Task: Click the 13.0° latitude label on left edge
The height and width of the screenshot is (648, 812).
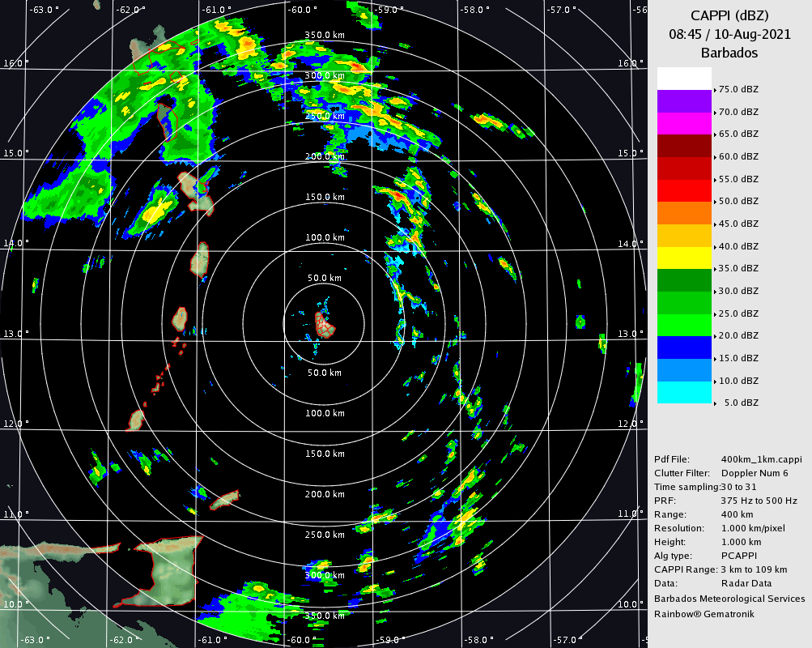Action: tap(16, 334)
